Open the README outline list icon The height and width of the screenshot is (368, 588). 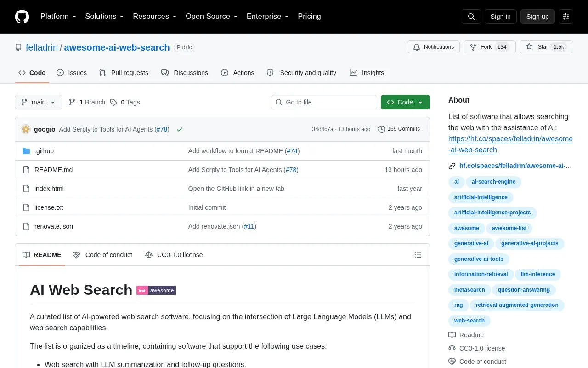418,255
